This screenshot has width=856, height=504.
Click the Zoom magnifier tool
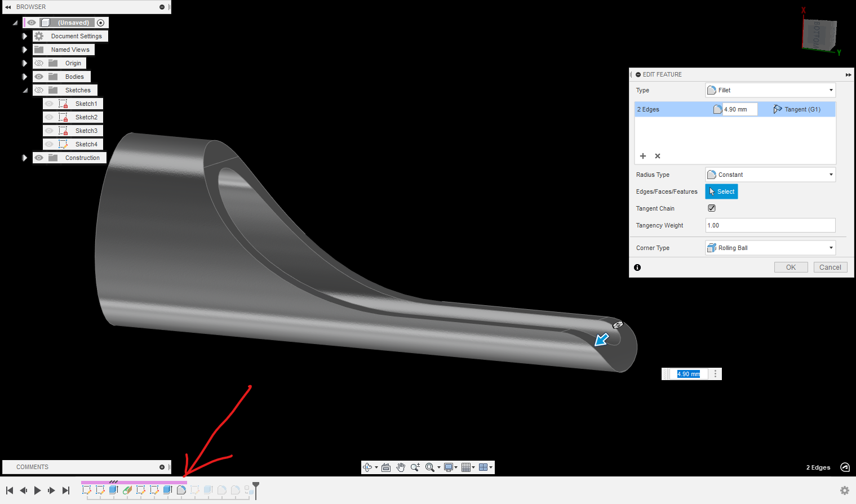[x=415, y=467]
